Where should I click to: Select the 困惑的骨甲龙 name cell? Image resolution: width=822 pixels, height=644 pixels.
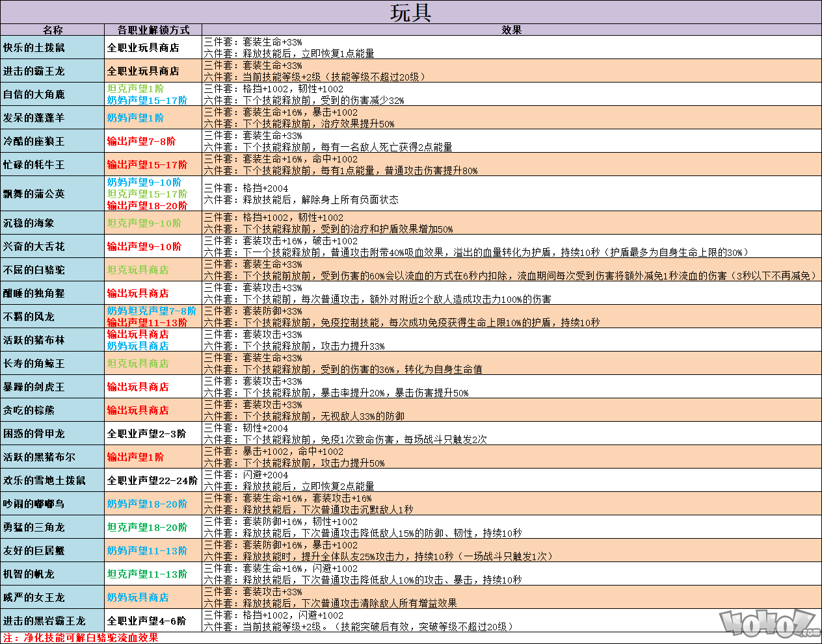pos(34,433)
